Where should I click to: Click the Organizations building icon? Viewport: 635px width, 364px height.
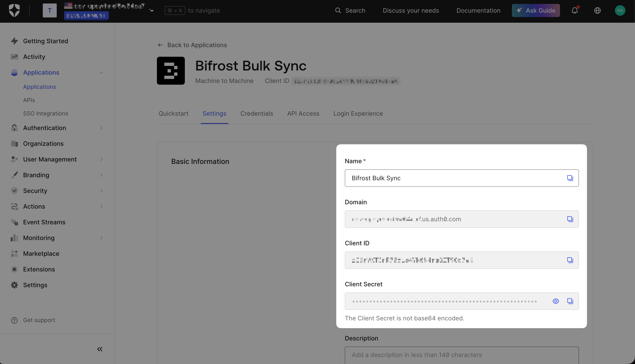tap(14, 144)
